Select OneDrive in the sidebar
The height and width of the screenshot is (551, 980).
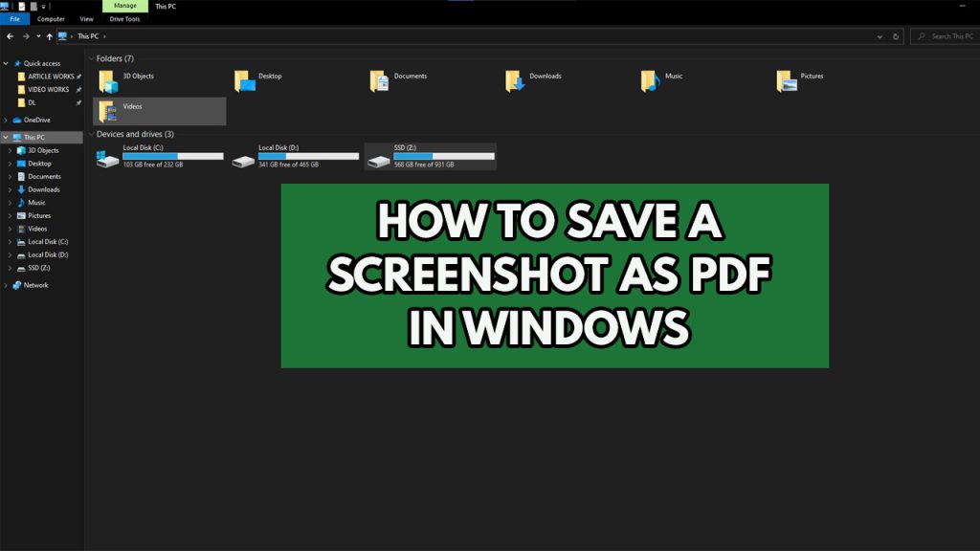(x=35, y=119)
